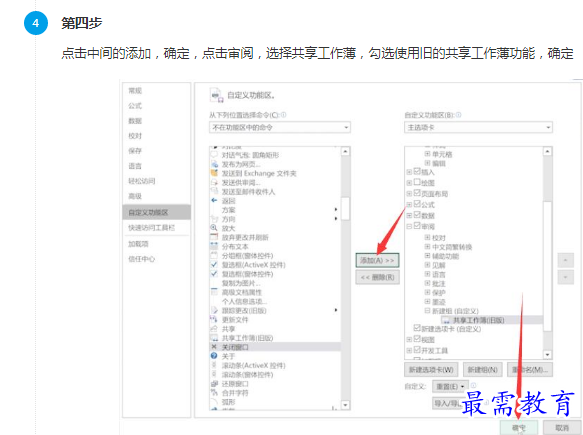Image resolution: width=583 pixels, height=435 pixels.
Task: Open 信任中心 options category
Action: 141,259
